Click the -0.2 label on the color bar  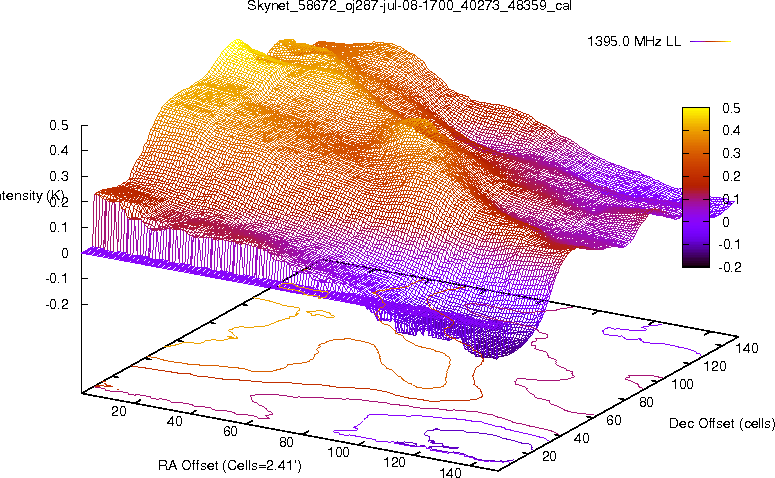click(730, 267)
